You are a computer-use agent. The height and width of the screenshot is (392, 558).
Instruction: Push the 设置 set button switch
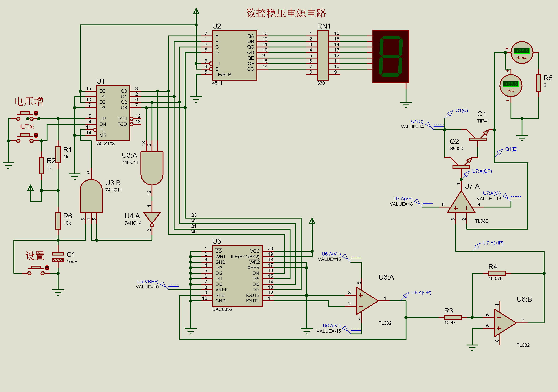pyautogui.click(x=36, y=270)
